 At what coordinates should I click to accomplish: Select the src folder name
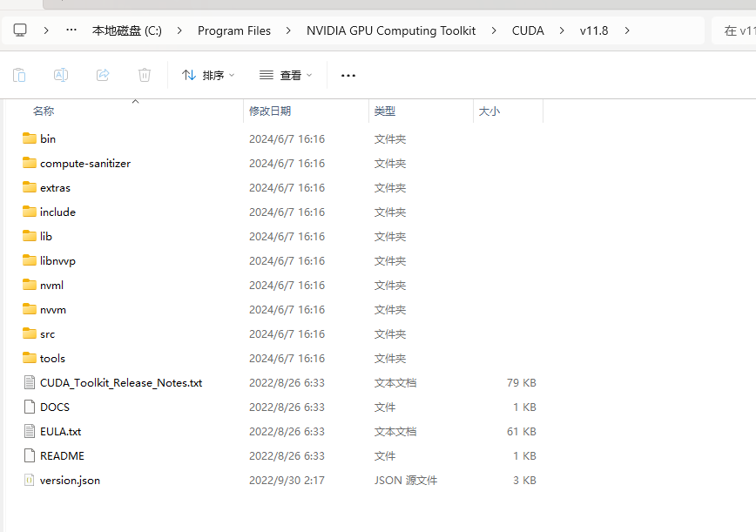[x=47, y=334]
